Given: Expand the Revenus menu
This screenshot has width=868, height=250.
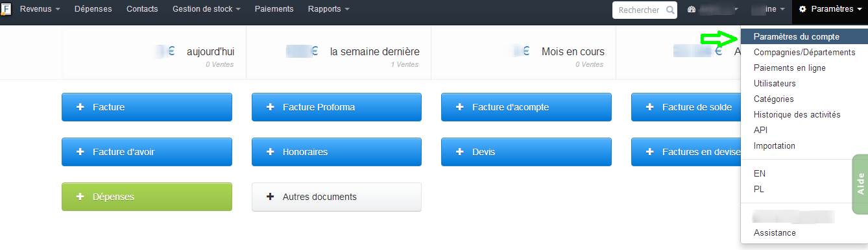Looking at the screenshot, I should pos(40,9).
